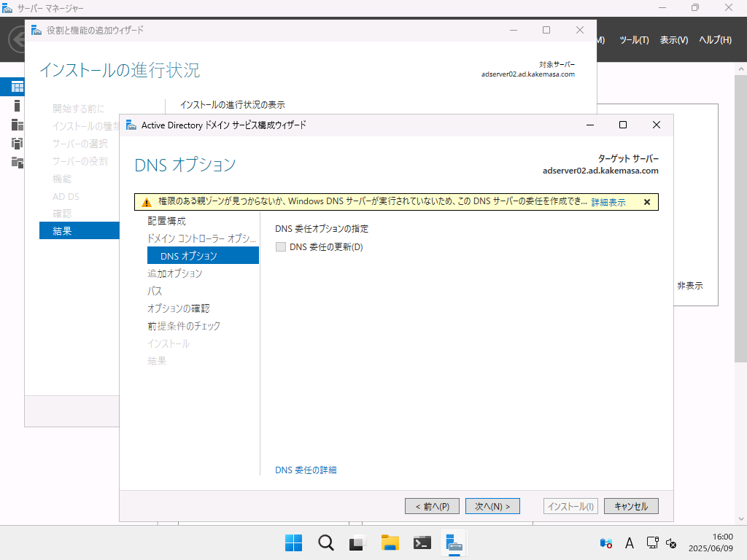This screenshot has width=747, height=560.
Task: Open the ヘルプ(H) menu
Action: (x=715, y=40)
